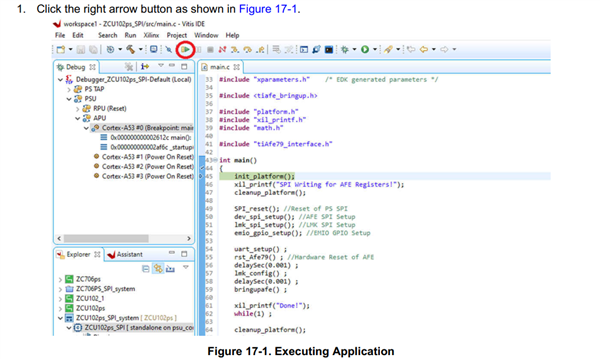This screenshot has width=600, height=360.
Task: Click the Save All toolbar icon
Action: (x=93, y=49)
